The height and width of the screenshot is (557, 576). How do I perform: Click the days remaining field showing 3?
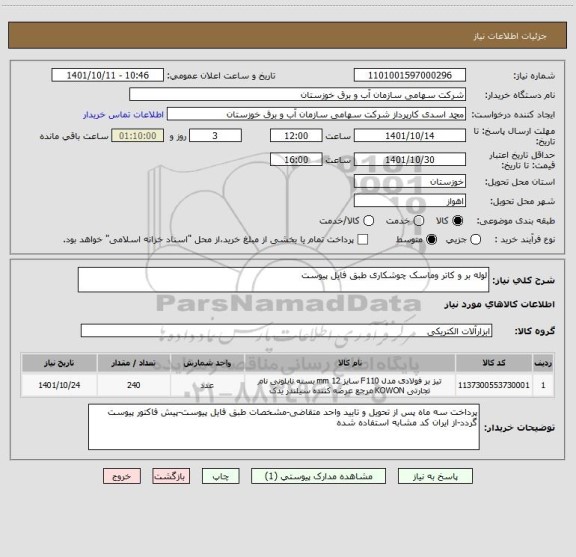[x=215, y=136]
